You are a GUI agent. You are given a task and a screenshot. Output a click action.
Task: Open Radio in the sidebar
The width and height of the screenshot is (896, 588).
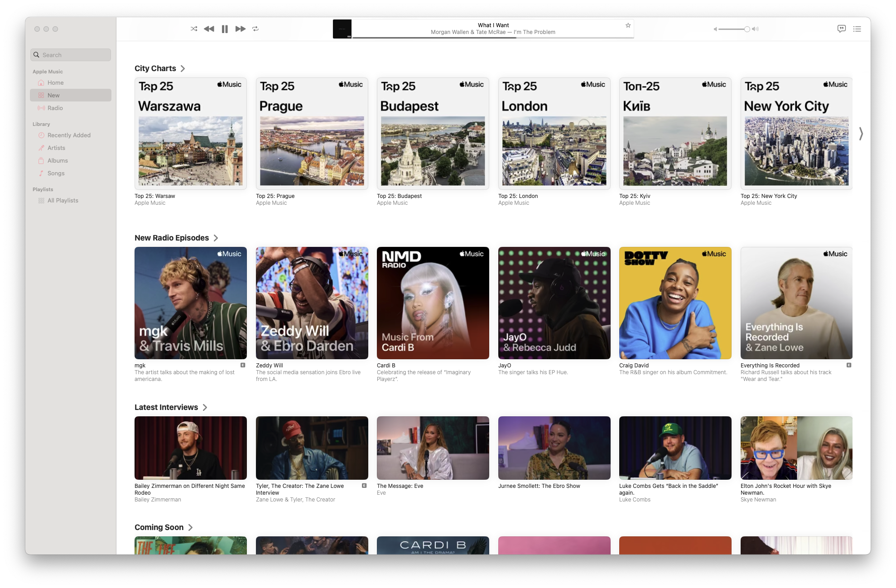click(x=71, y=108)
